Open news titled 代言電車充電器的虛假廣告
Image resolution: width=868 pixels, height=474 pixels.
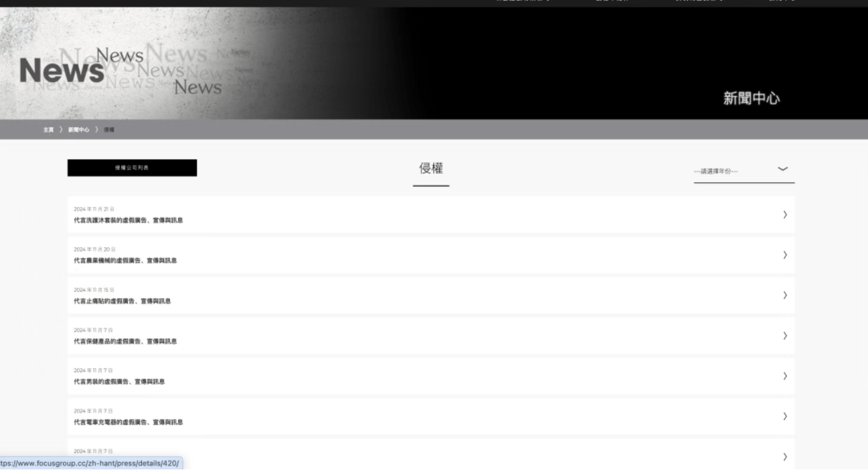(128, 422)
